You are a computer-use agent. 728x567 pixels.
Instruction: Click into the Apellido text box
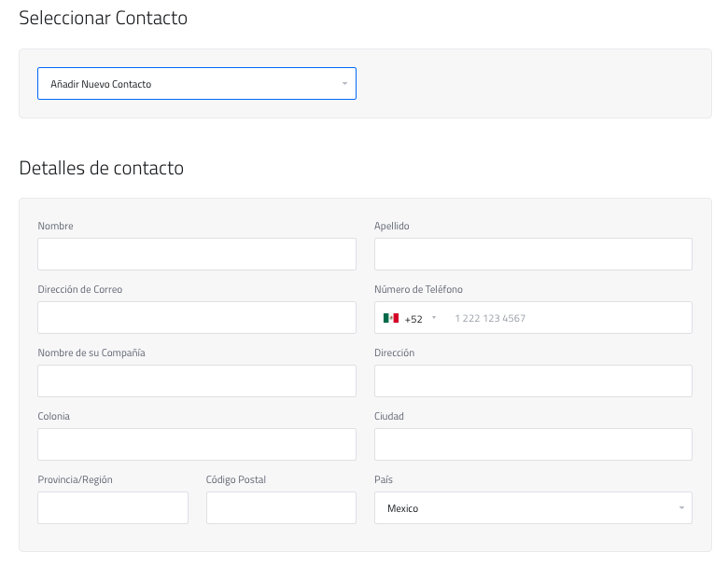point(533,254)
